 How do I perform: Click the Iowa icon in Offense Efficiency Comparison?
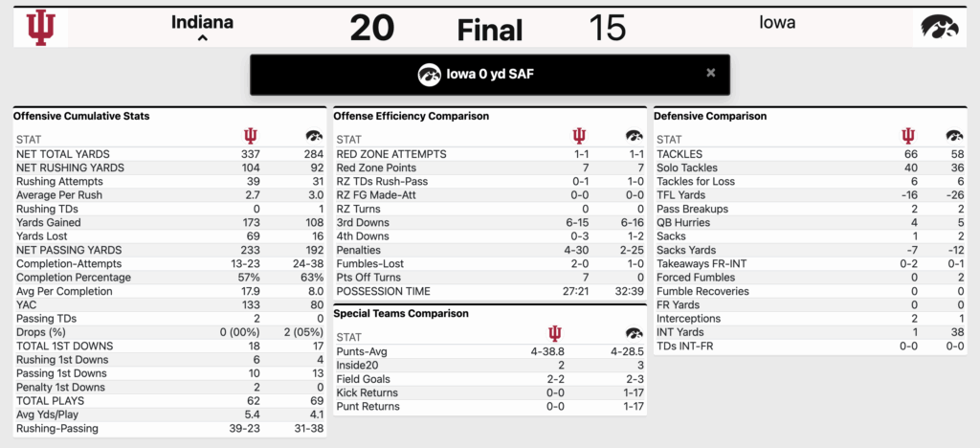coord(635,136)
